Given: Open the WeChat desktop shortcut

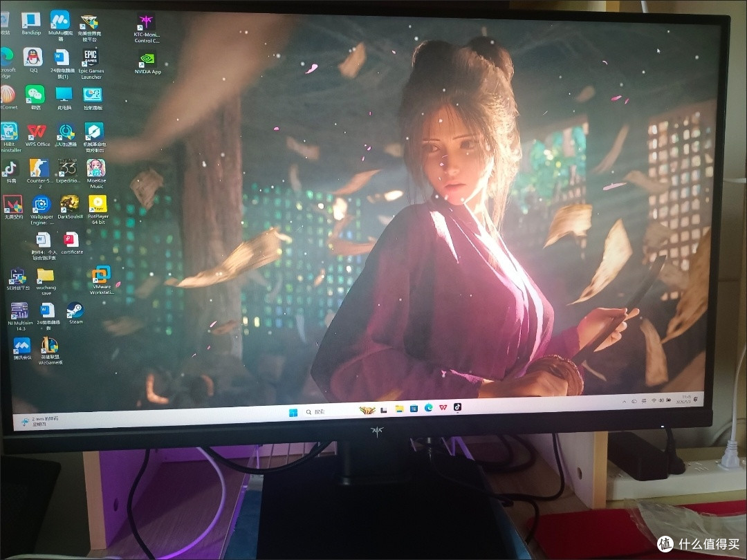Looking at the screenshot, I should [35, 97].
